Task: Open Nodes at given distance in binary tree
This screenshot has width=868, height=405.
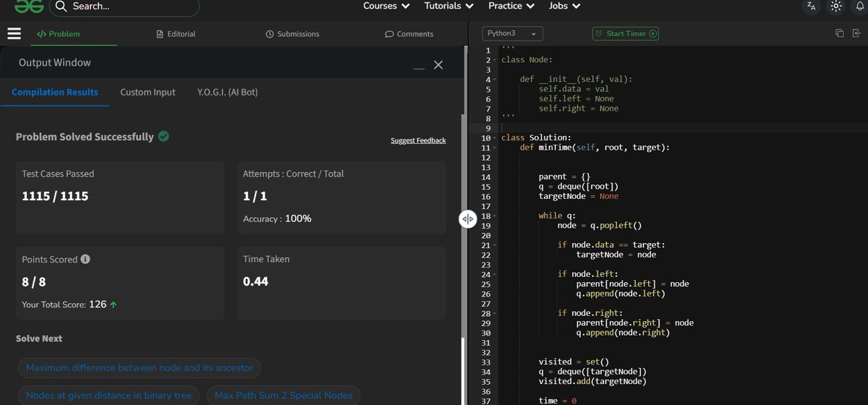Action: pos(109,395)
